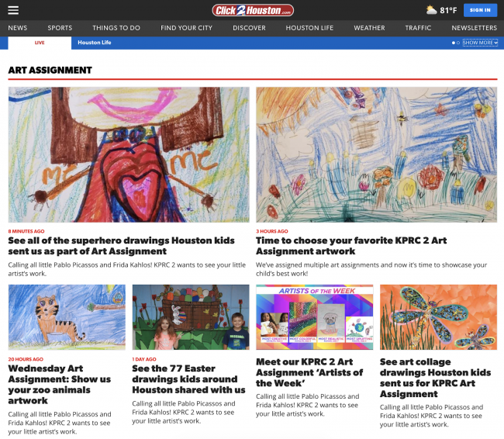
Task: Click the SIGN IN button
Action: (480, 10)
